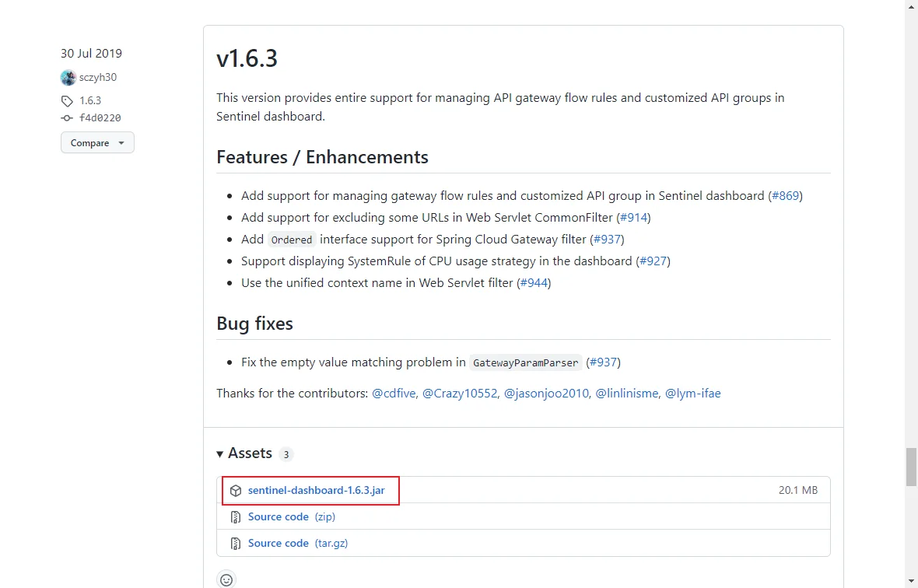Click the GatewayParamParser inline code label
The image size is (918, 588).
click(526, 362)
